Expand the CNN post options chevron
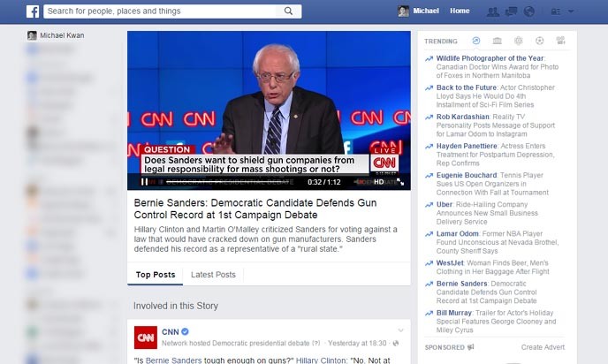 tap(400, 330)
